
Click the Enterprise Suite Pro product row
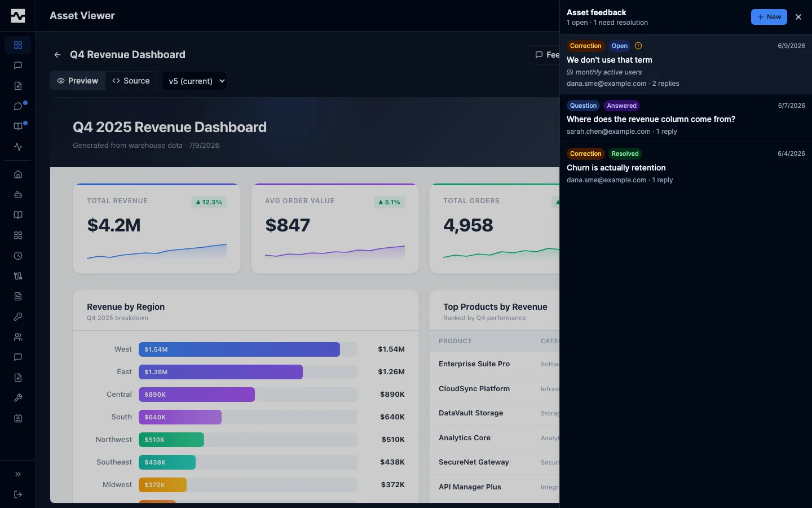coord(495,364)
